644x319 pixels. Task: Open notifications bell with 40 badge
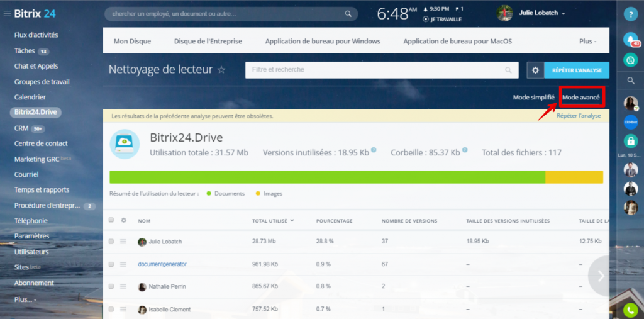tap(630, 39)
